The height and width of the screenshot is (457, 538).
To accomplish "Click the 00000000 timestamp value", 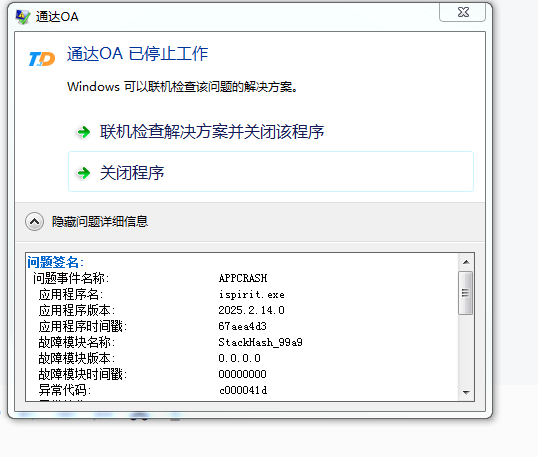I will tap(243, 374).
